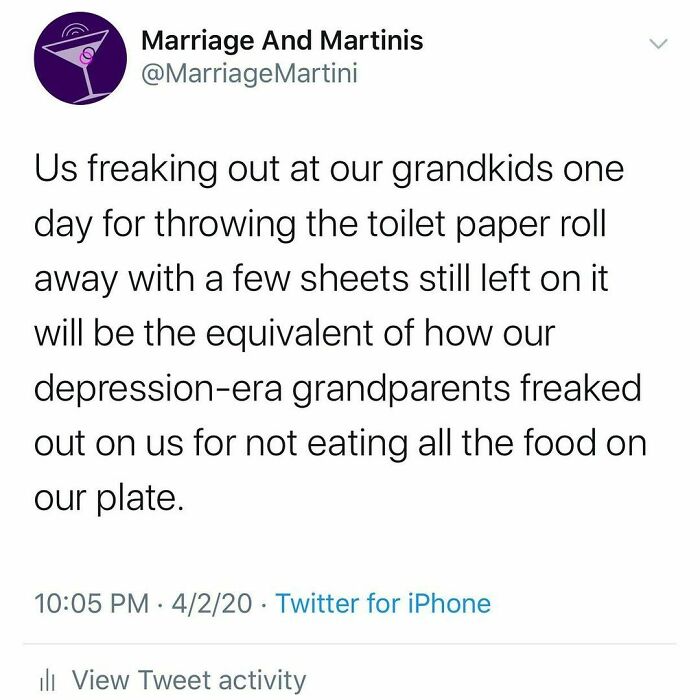
Task: Click the 10:05 PM timestamp
Action: (x=91, y=604)
